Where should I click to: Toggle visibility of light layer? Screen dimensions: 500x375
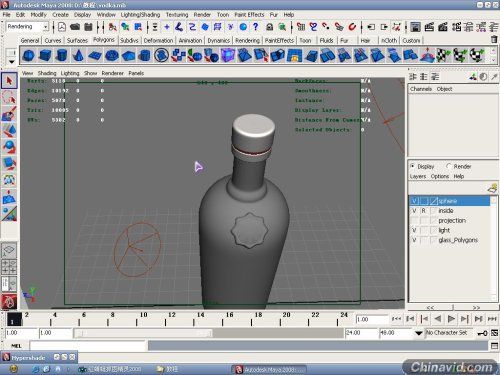[x=414, y=230]
